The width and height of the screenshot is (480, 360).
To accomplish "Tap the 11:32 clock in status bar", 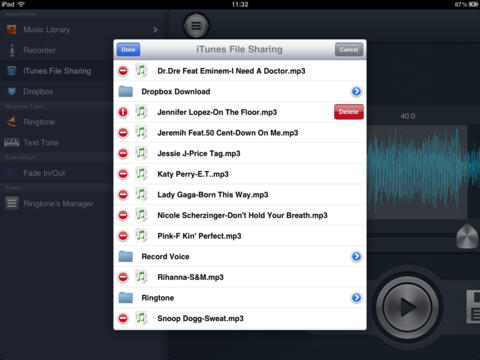I will [x=240, y=4].
